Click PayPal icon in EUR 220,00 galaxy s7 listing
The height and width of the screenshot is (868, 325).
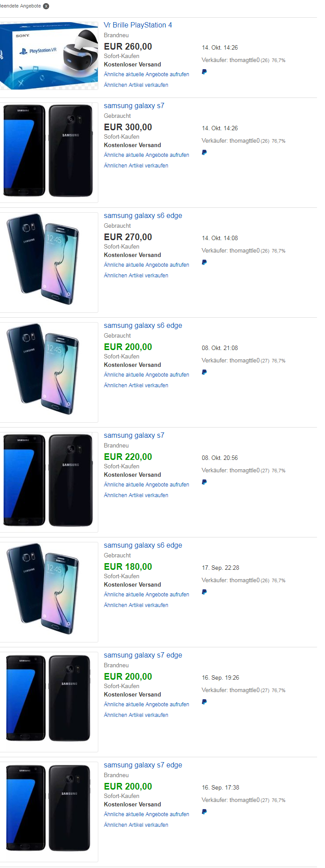[x=204, y=482]
